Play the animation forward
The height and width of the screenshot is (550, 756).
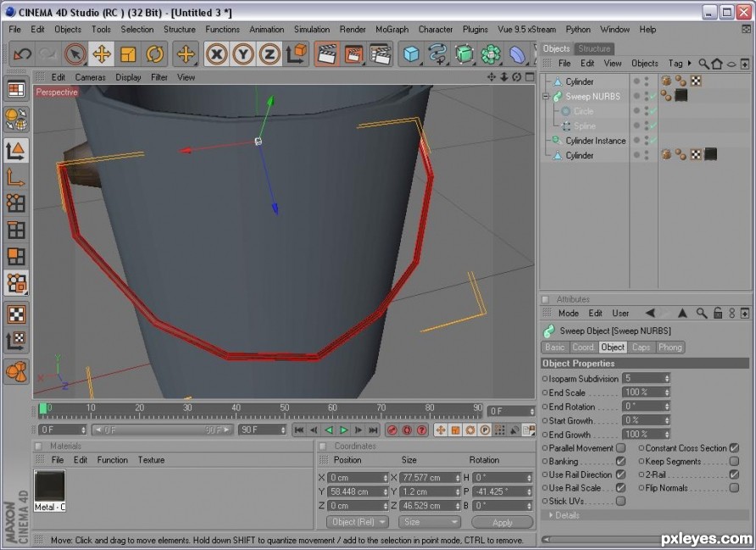(x=344, y=430)
